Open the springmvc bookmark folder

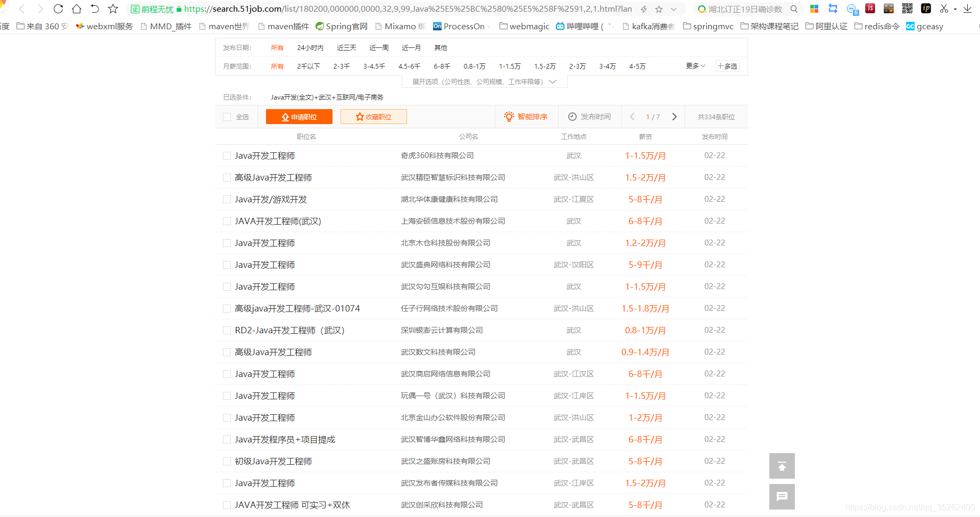708,26
